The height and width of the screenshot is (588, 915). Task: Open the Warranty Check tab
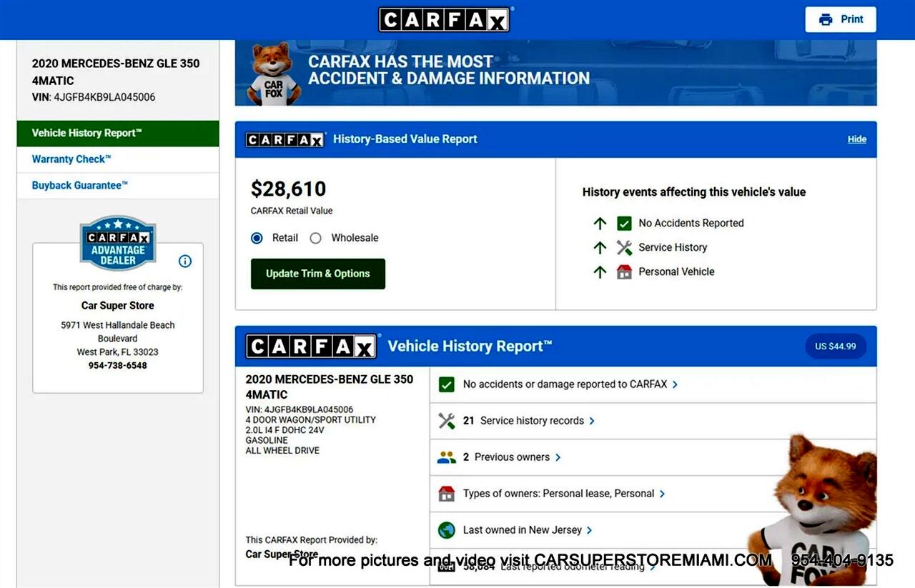pyautogui.click(x=71, y=159)
